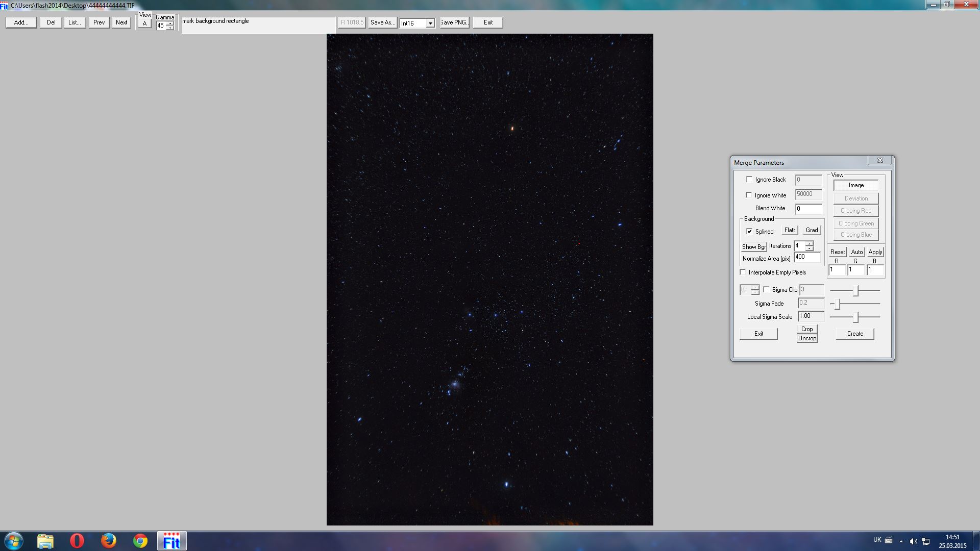Open Firefox from the taskbar

108,541
